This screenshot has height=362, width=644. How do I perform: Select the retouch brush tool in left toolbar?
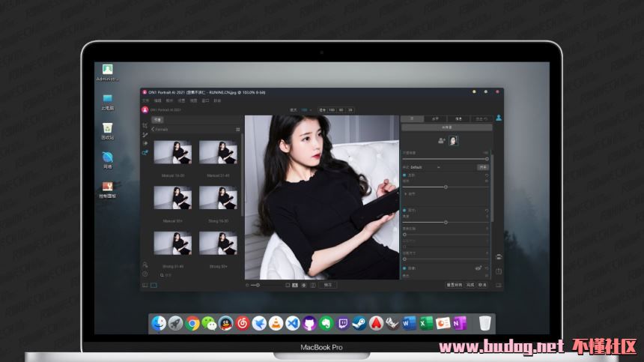pos(145,135)
